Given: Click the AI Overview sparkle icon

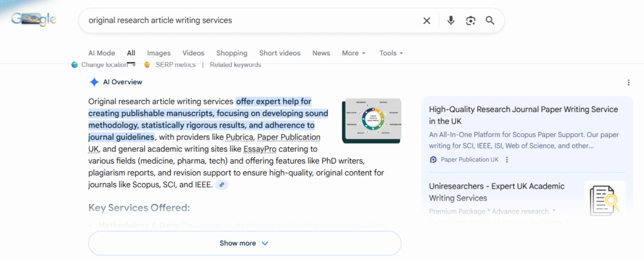Looking at the screenshot, I should pyautogui.click(x=94, y=82).
